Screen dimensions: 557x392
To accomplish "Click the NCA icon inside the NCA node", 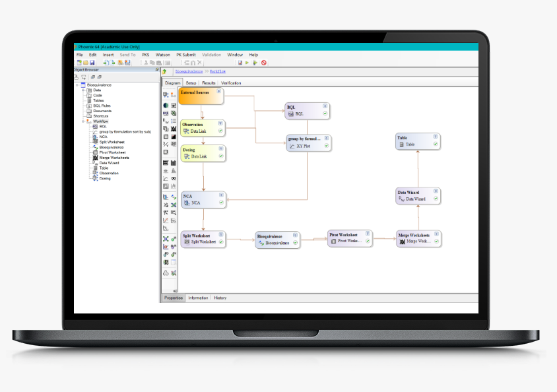I will 187,203.
